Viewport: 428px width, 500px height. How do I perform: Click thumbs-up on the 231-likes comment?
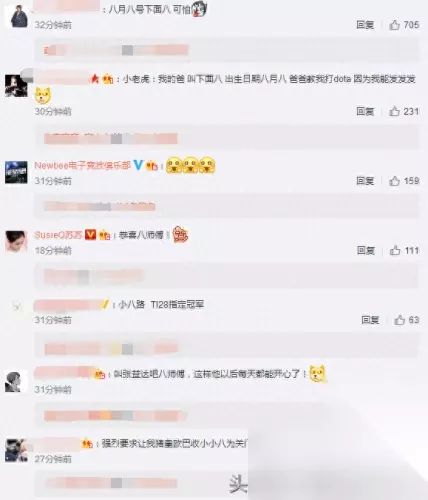394,111
